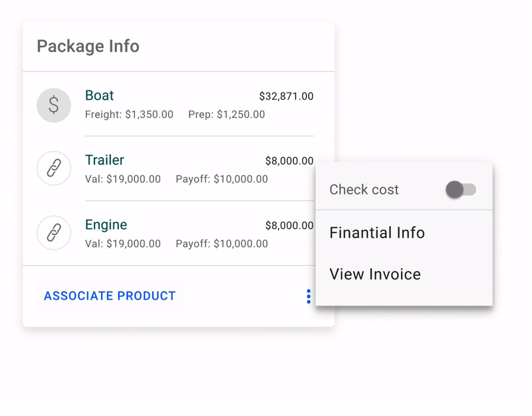The height and width of the screenshot is (416, 532).
Task: Click the ASSOCIATE PRODUCT button
Action: [109, 296]
